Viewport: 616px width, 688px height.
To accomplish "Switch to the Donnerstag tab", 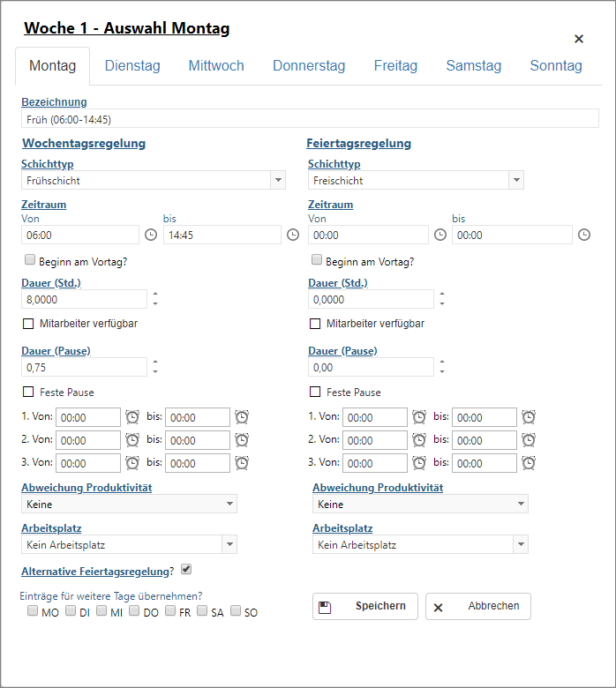I will click(309, 66).
